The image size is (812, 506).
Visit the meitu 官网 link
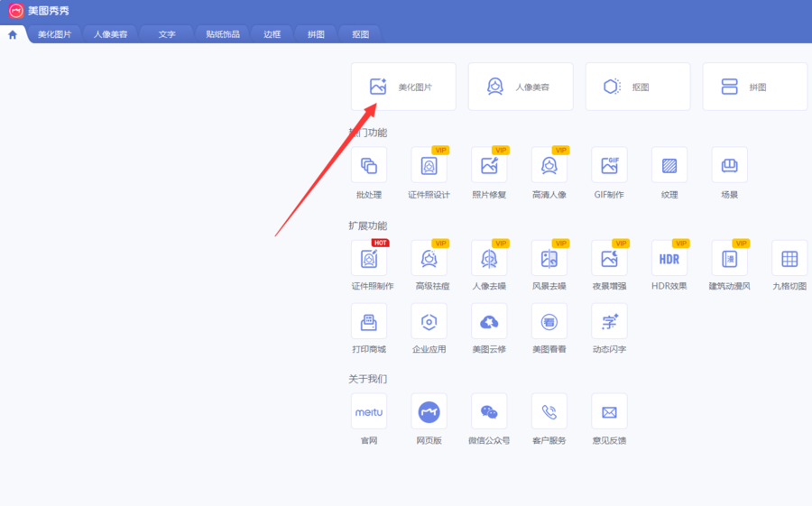369,411
